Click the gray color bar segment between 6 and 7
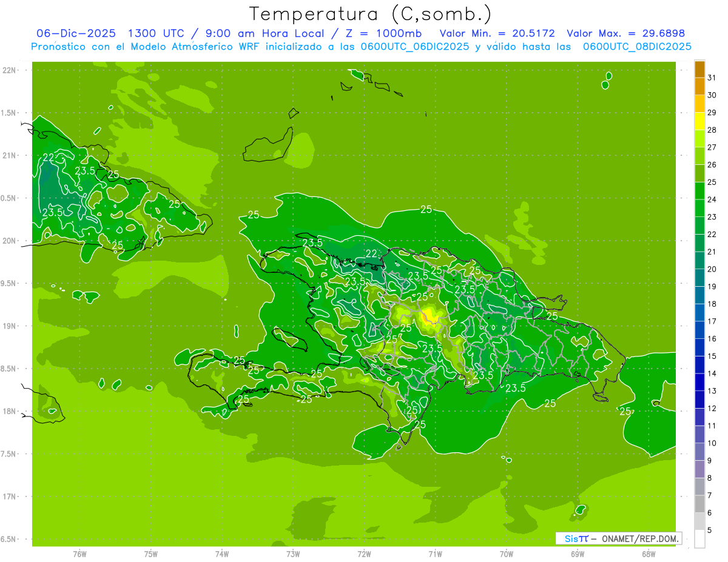 pos(699,504)
